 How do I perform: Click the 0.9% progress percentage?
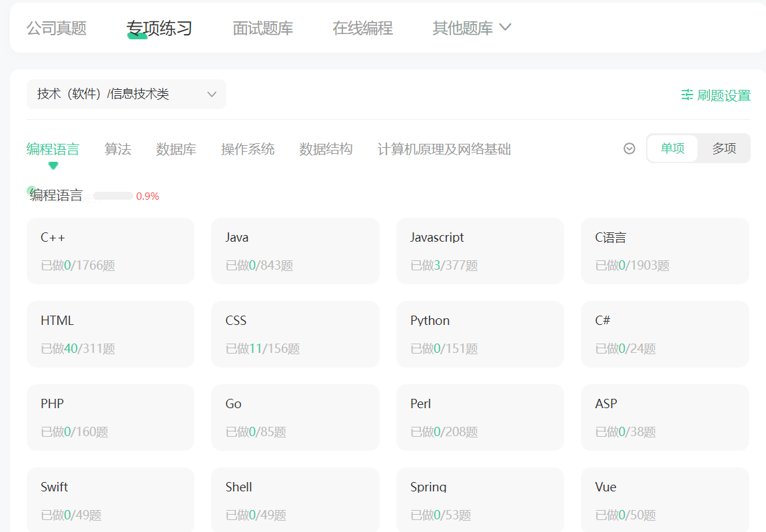[x=147, y=196]
